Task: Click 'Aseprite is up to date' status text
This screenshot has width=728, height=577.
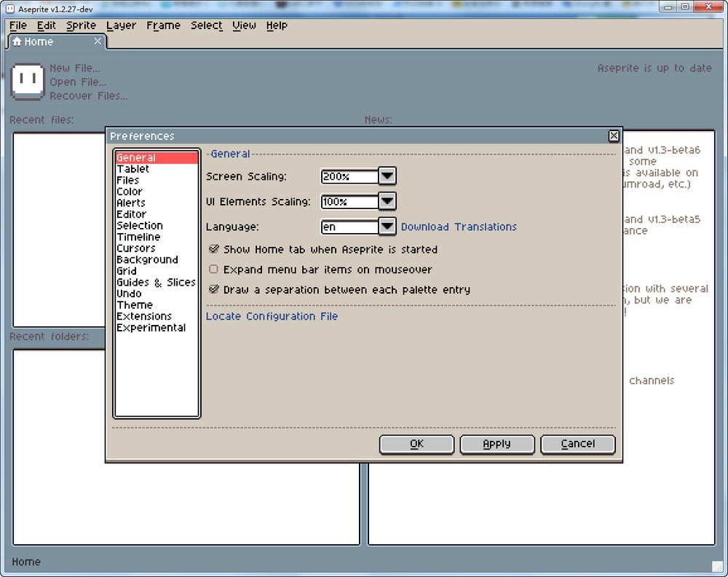Action: tap(654, 68)
